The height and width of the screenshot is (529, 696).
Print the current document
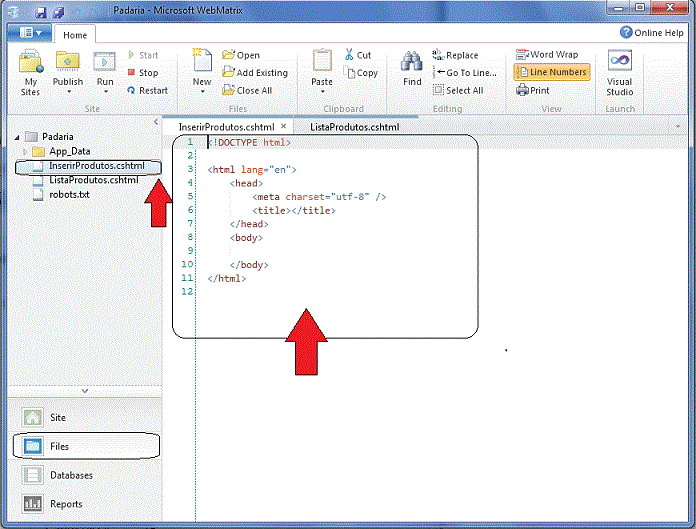533,90
